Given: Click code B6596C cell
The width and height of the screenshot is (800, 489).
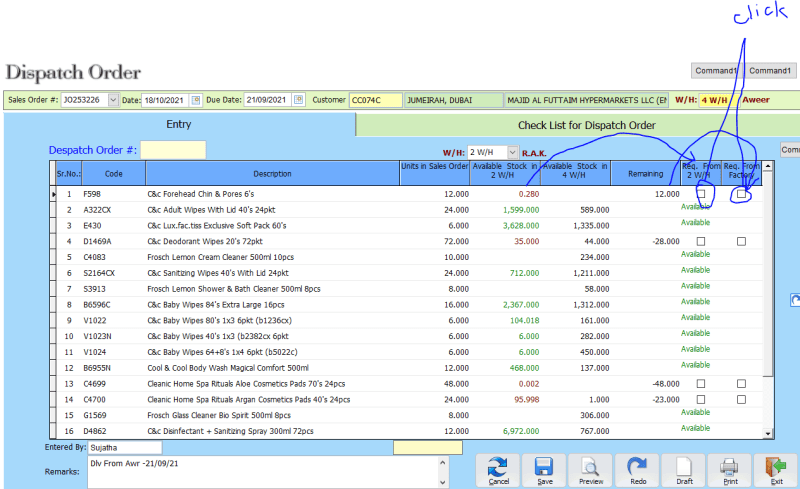Looking at the screenshot, I should pyautogui.click(x=97, y=305).
